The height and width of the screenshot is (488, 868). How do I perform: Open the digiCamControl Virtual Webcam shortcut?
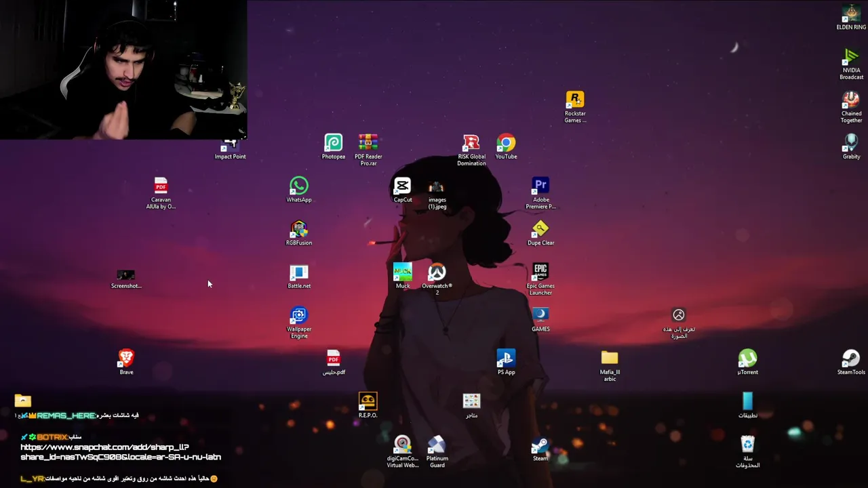pos(402,451)
